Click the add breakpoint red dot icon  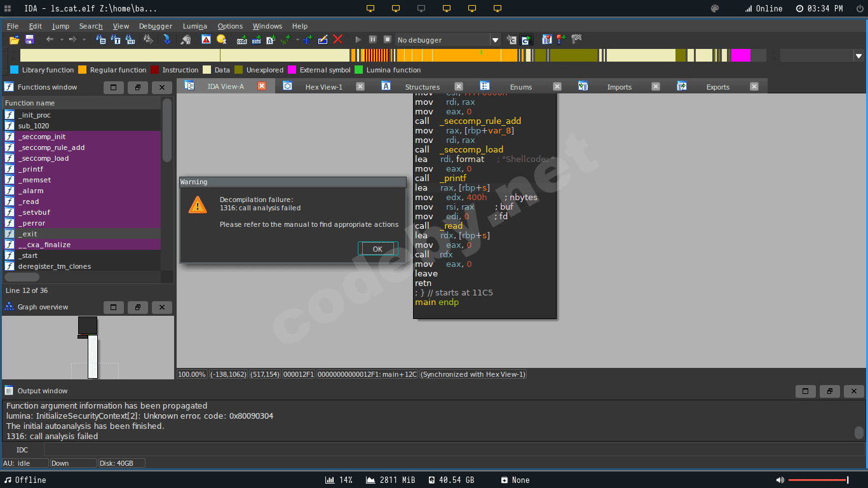561,39
